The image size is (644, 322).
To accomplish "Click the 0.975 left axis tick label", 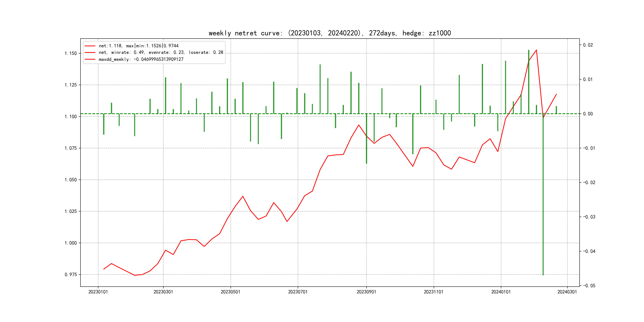I will (71, 274).
